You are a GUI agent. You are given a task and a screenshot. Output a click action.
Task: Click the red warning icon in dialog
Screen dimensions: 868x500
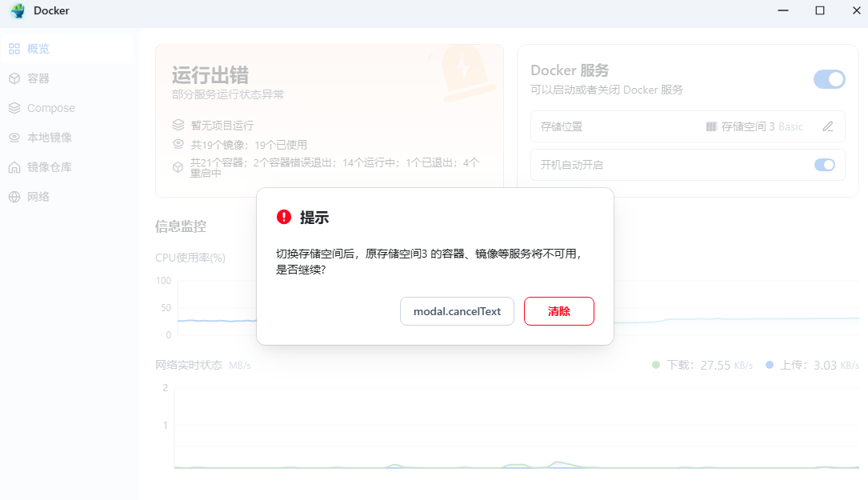tap(284, 217)
